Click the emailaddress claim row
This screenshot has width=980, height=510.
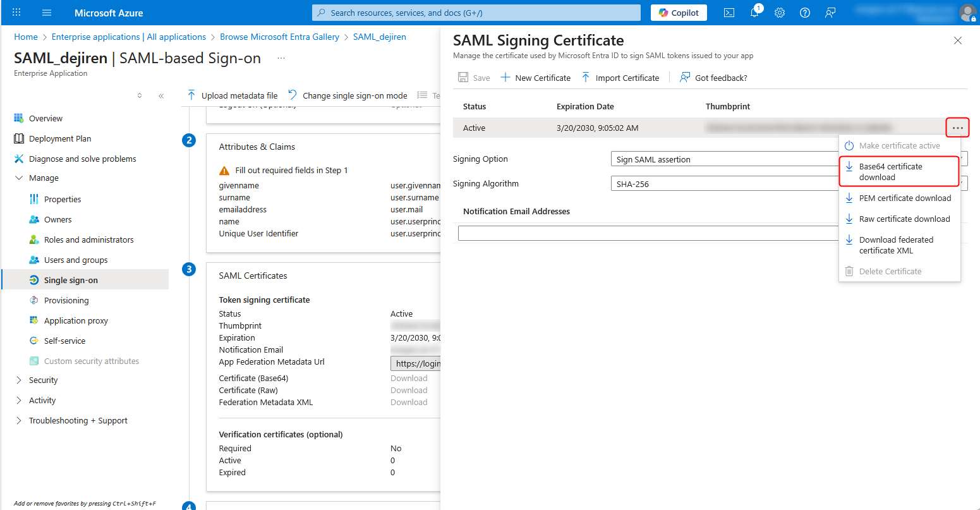coord(329,209)
